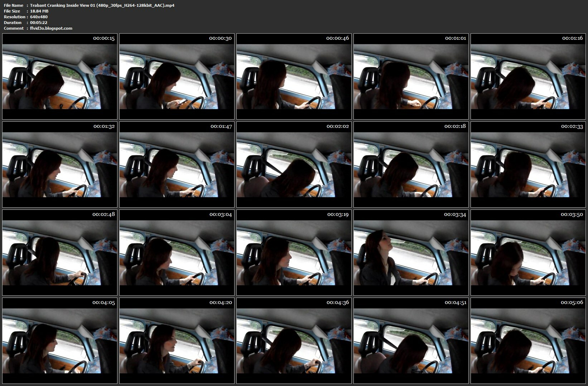588x386 pixels.
Task: Click the 'File Name' label
Action: 14,5
